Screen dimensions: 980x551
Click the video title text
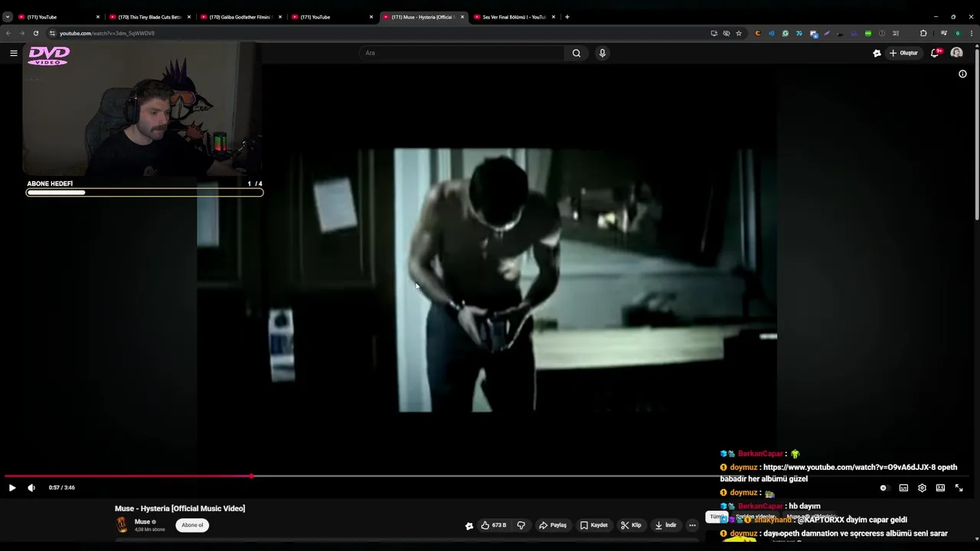coord(180,508)
